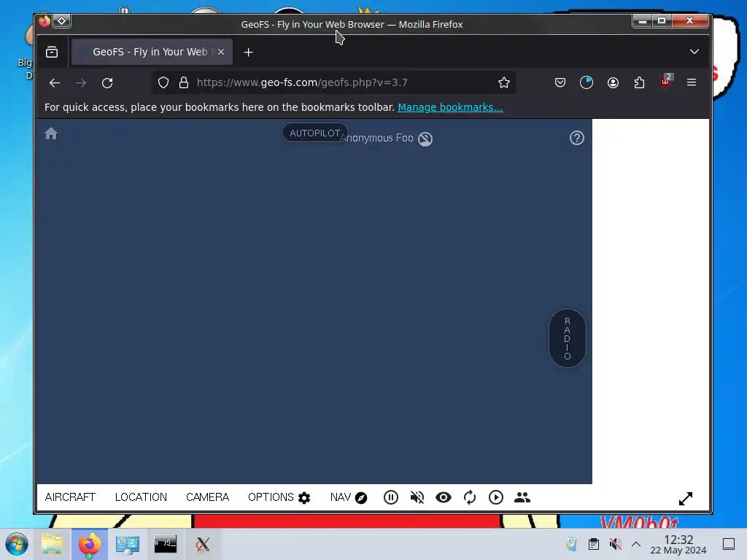Screen dimensions: 747x560
Task: Open the clipboard tray icon
Action: pyautogui.click(x=594, y=544)
